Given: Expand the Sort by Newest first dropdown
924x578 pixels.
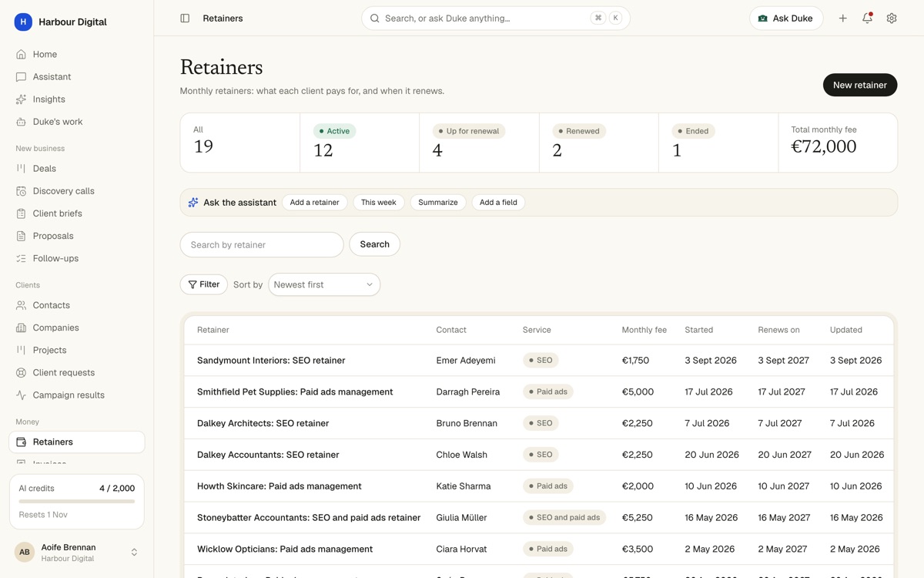Looking at the screenshot, I should tap(324, 284).
